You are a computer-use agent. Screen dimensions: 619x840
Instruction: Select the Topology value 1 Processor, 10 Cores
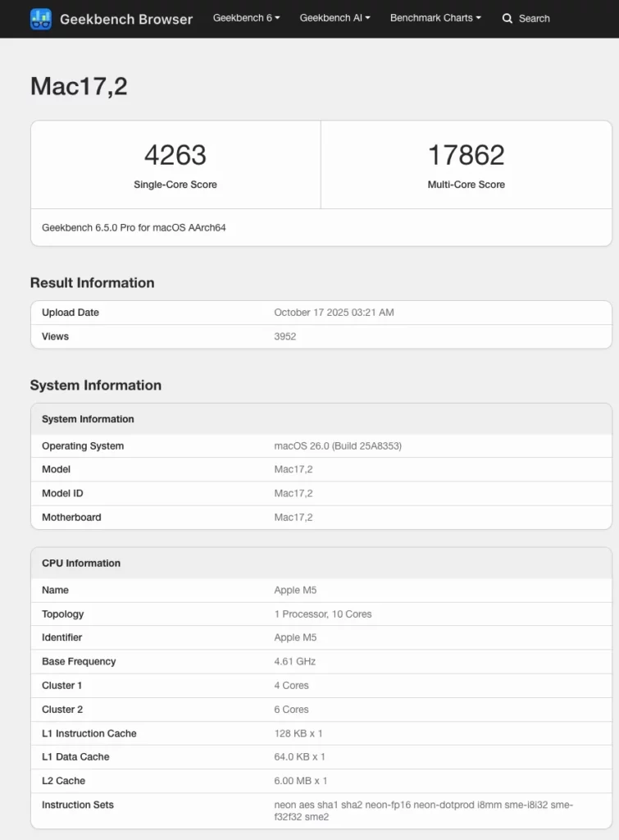point(323,614)
